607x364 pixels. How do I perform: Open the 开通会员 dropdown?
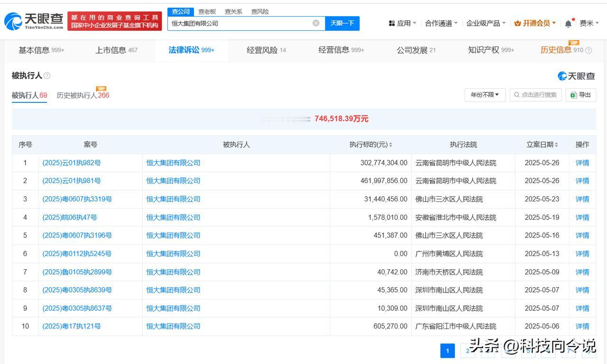tap(535, 23)
